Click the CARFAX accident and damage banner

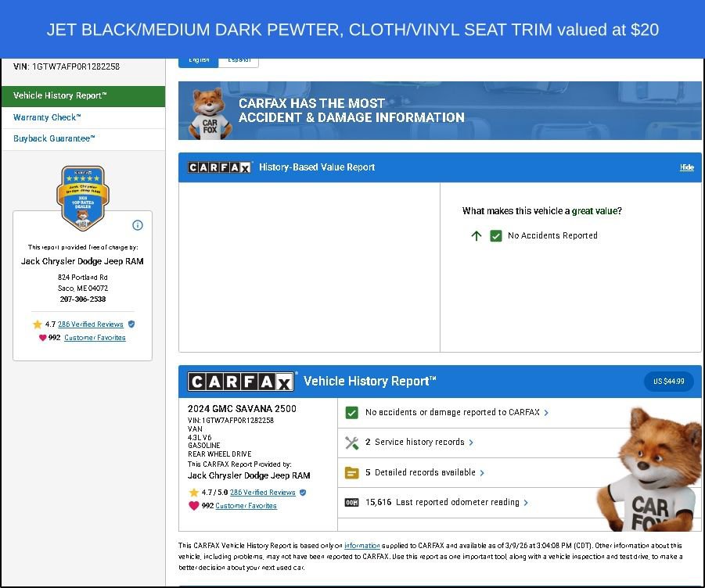pos(439,111)
